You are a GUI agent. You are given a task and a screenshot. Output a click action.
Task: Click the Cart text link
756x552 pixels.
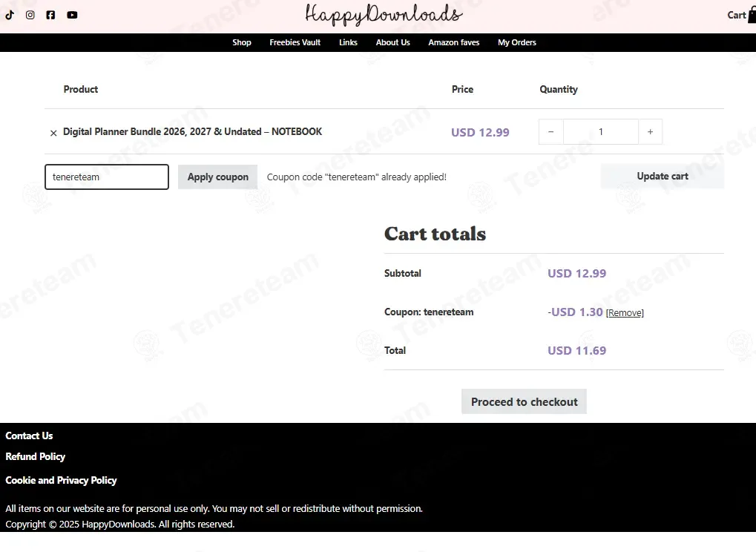click(x=736, y=15)
